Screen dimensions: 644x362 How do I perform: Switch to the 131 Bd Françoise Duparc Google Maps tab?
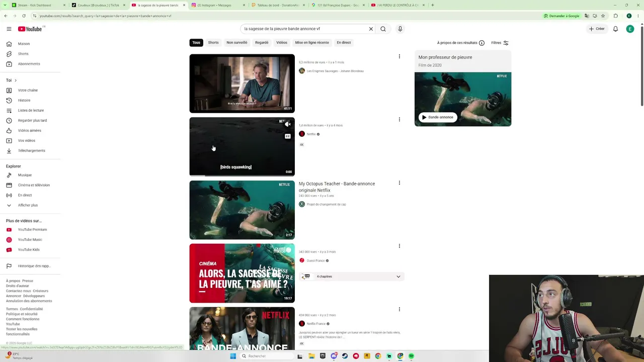[338, 5]
